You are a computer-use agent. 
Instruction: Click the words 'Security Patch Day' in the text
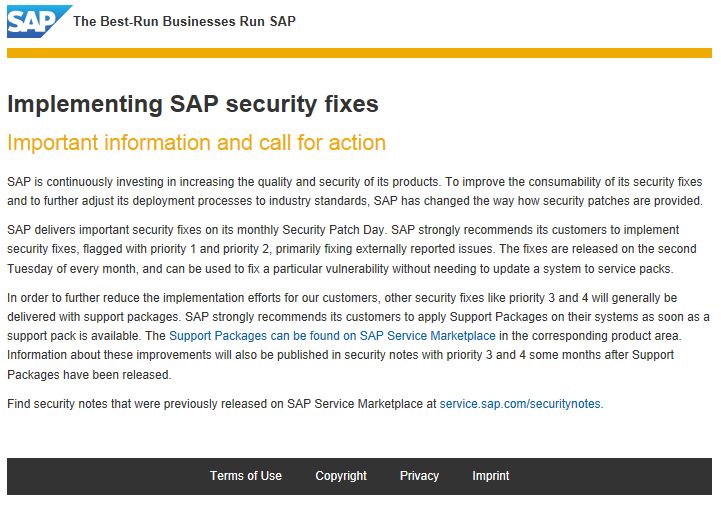click(x=333, y=230)
